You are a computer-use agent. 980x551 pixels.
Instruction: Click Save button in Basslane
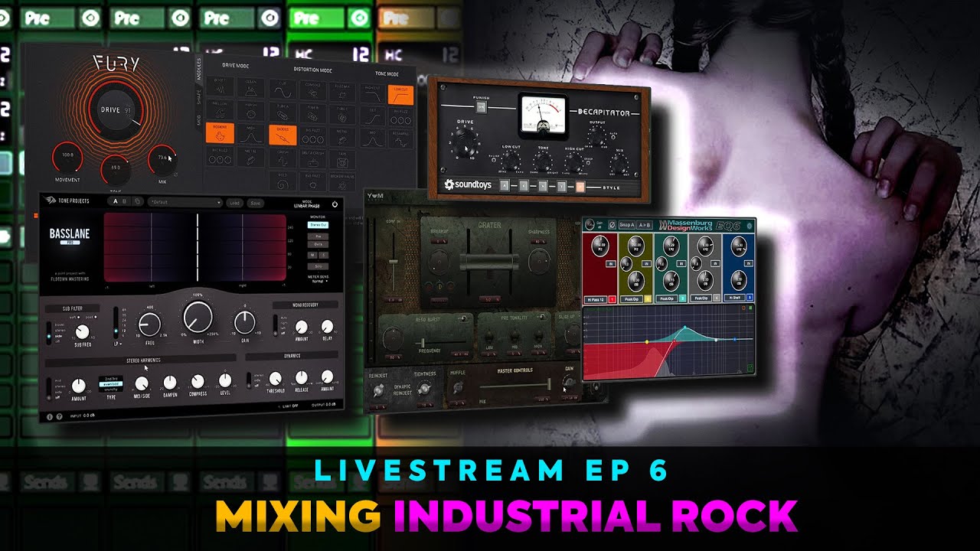255,203
